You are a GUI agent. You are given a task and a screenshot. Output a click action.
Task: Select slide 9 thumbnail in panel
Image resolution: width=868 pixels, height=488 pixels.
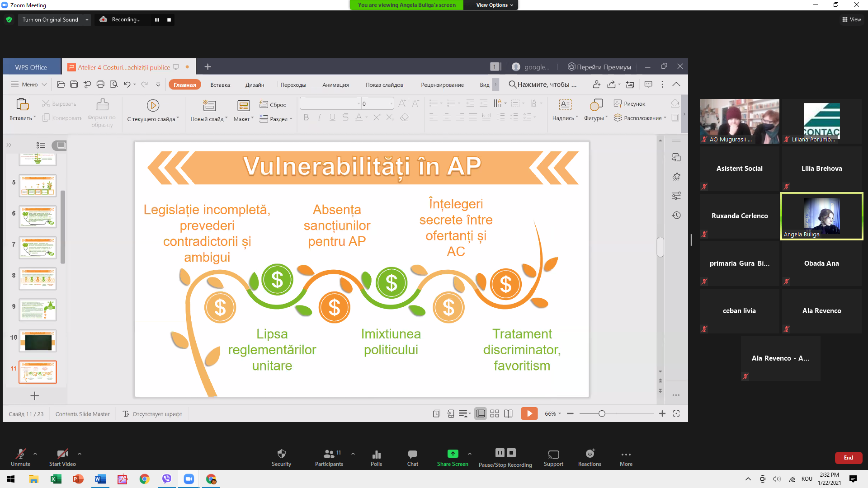[x=38, y=310]
